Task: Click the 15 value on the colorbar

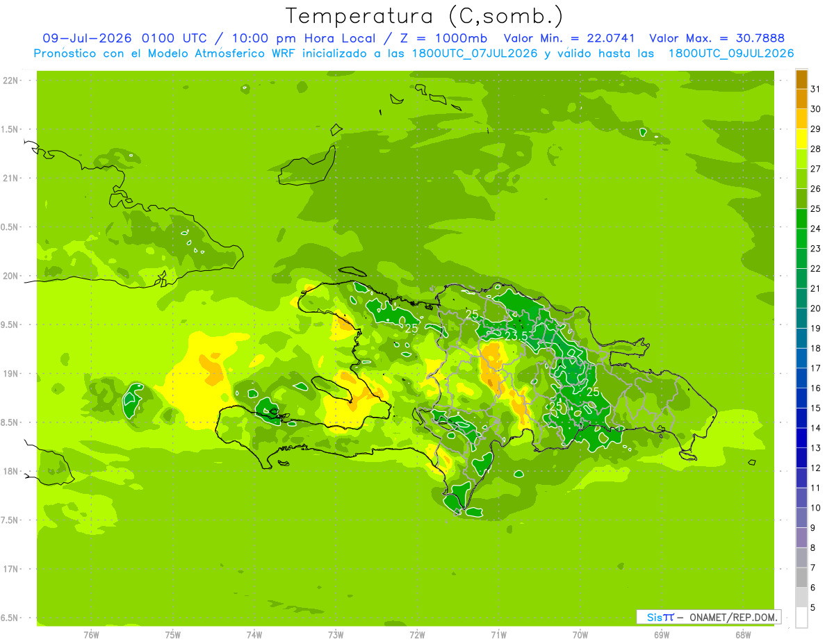Action: 816,408
